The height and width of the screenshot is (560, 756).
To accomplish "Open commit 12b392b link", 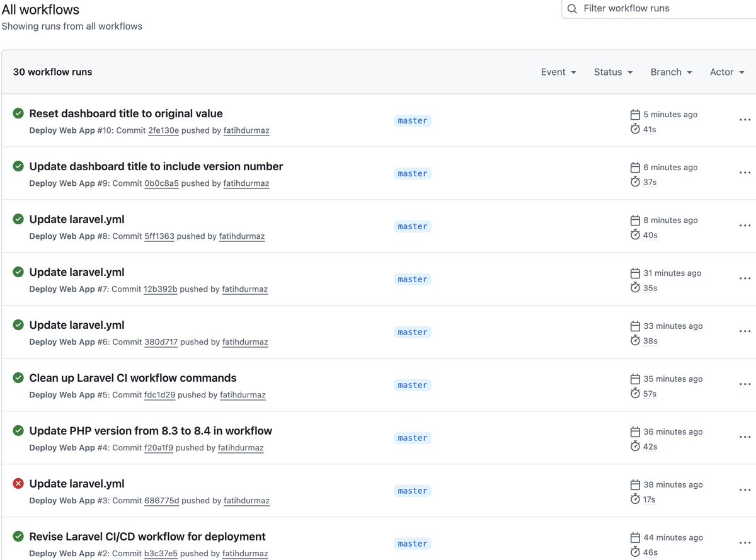I will click(x=161, y=289).
